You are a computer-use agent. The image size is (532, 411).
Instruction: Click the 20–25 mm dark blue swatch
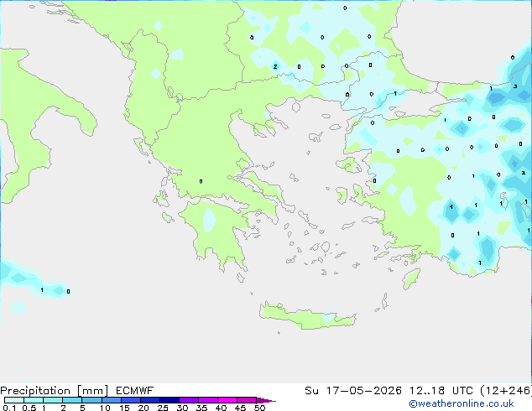point(150,400)
